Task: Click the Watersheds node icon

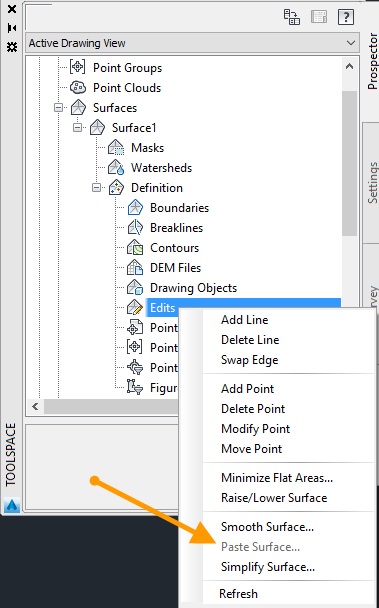Action: [x=116, y=168]
